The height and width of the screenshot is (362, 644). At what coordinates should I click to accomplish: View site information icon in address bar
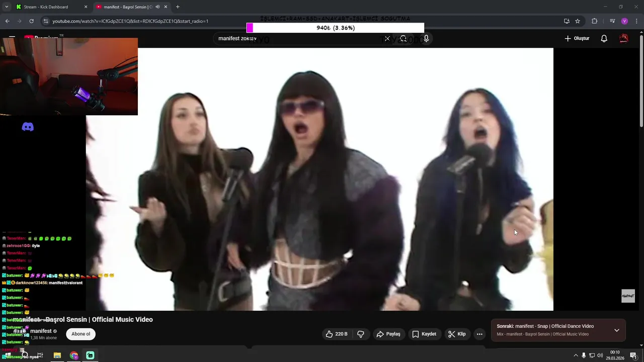pyautogui.click(x=46, y=21)
